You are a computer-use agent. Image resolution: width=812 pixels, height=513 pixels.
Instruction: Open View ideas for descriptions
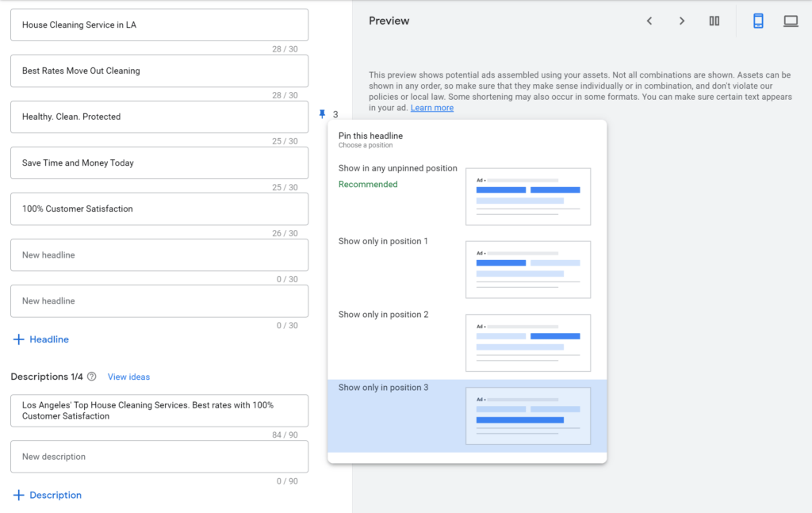(x=128, y=377)
